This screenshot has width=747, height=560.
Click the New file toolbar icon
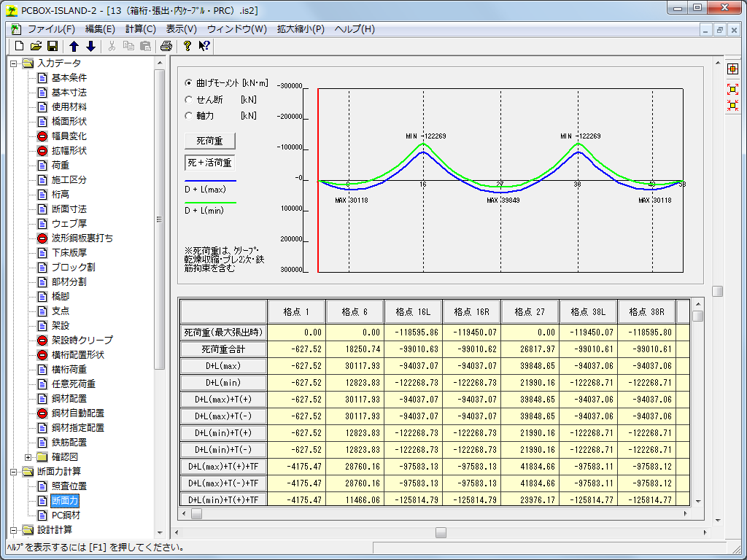pos(20,47)
